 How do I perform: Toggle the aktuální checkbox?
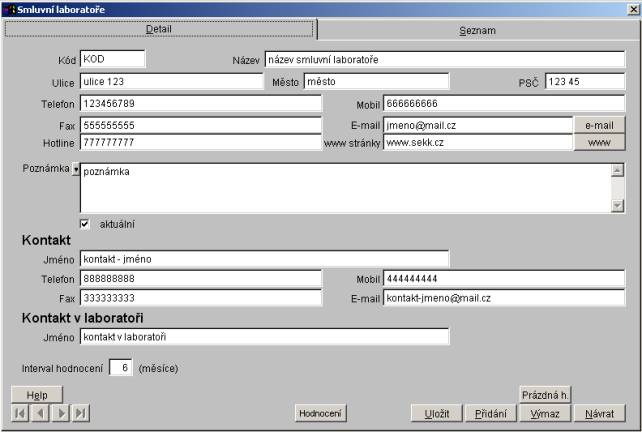[x=84, y=223]
